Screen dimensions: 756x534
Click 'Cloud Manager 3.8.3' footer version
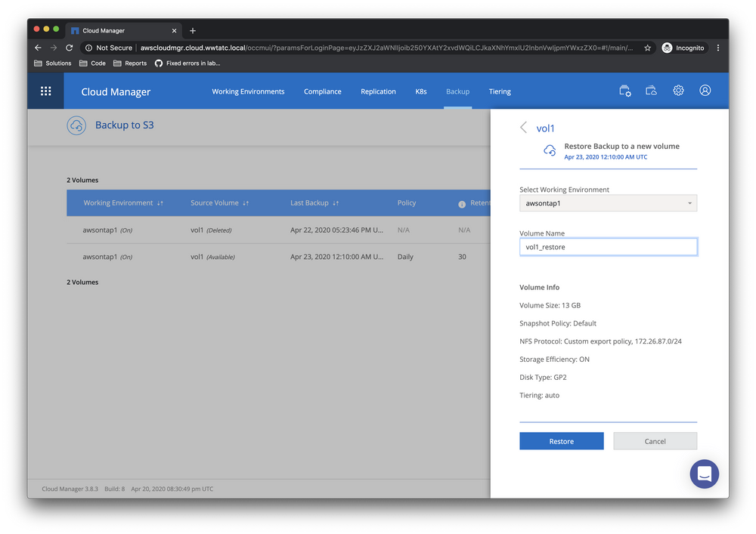[70, 489]
